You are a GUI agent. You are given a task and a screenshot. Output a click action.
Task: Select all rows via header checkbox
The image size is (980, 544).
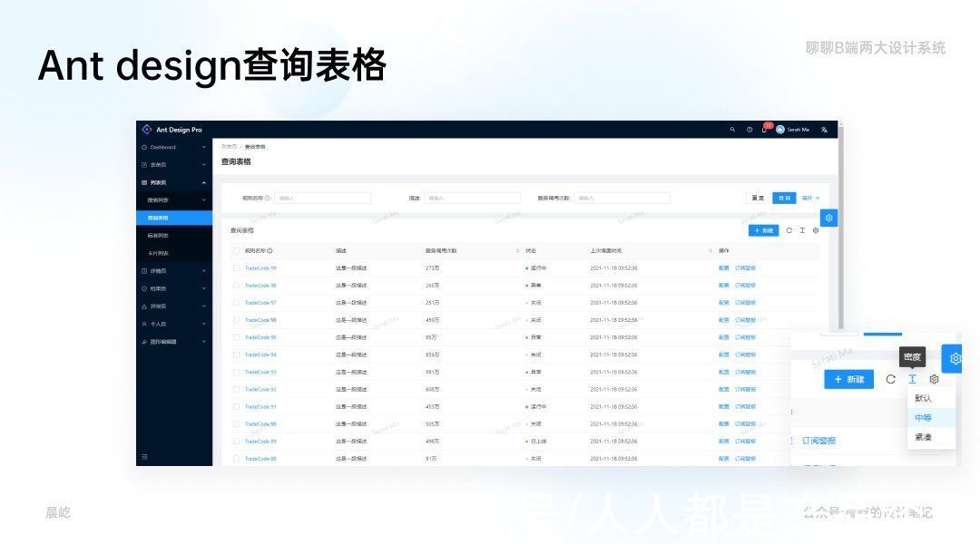234,251
